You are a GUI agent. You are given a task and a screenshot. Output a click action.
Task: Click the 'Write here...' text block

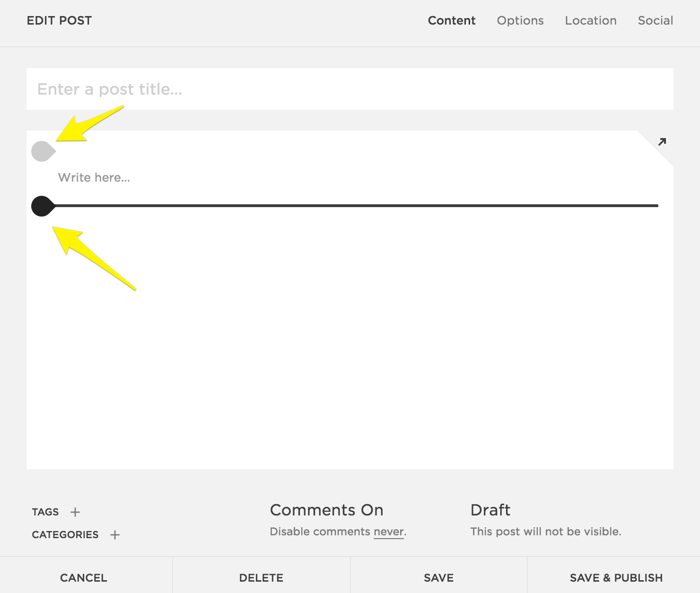coord(94,178)
